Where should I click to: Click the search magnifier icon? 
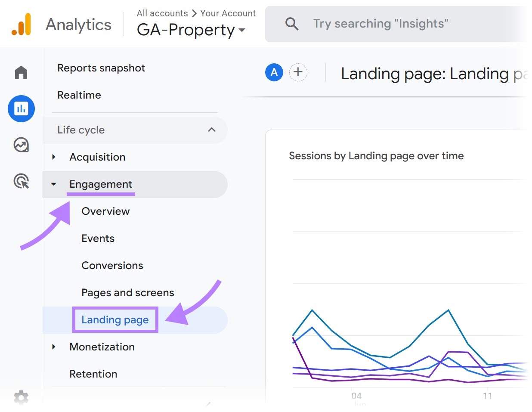(292, 24)
